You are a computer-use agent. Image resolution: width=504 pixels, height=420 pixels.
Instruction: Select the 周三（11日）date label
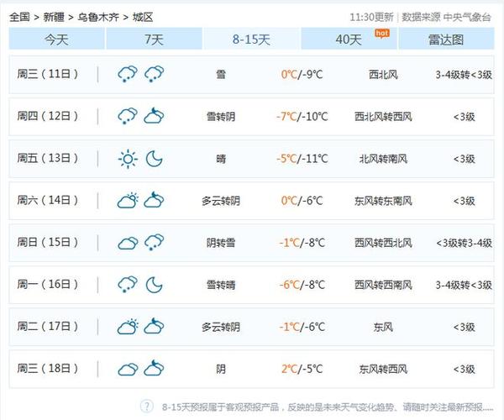(x=48, y=74)
